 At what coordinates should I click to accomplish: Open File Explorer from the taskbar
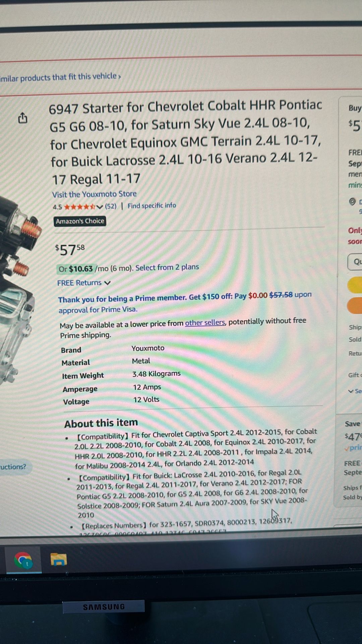[59, 559]
